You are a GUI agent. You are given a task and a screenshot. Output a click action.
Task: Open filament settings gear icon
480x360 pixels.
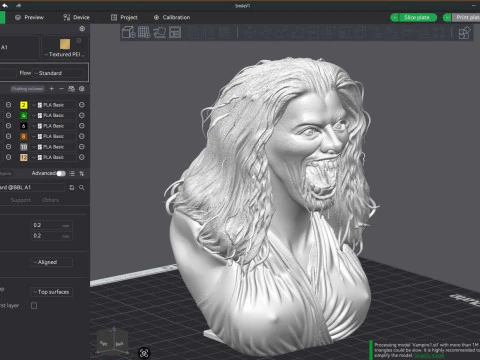[82, 89]
